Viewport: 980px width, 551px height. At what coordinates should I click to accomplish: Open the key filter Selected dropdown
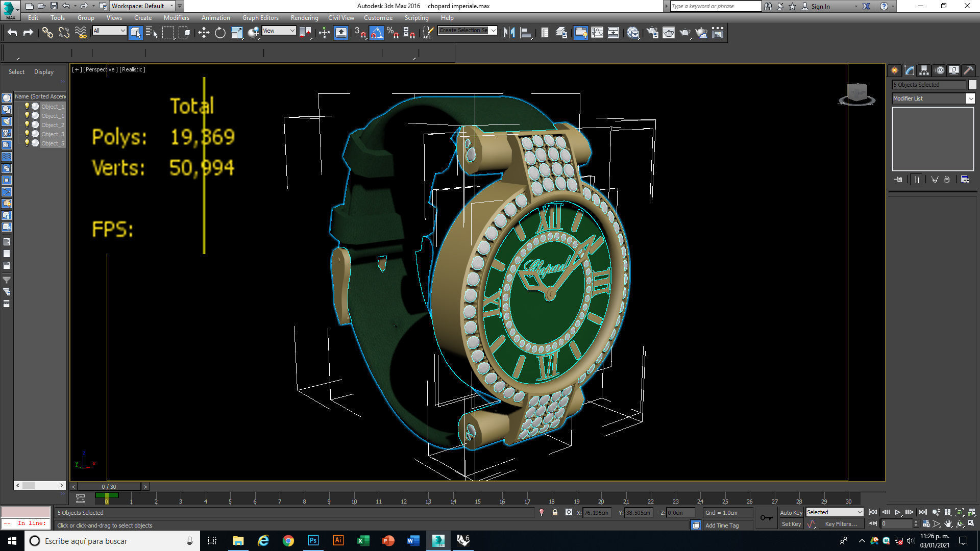(x=835, y=512)
